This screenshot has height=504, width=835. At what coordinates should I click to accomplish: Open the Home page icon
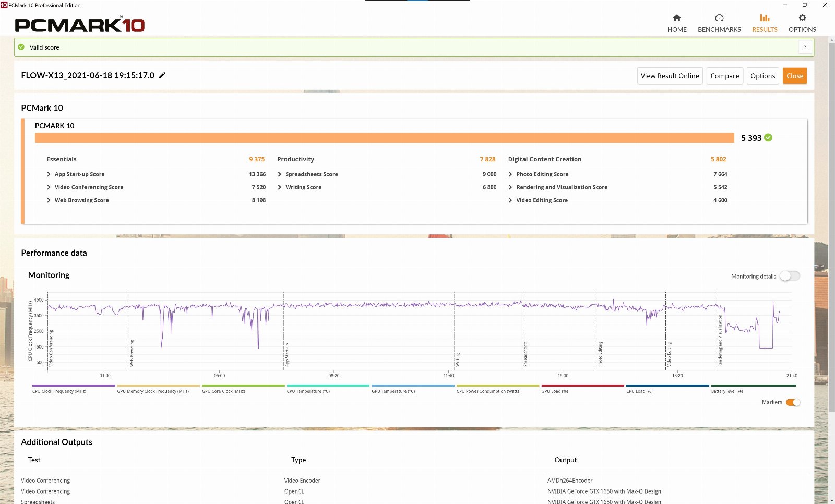pyautogui.click(x=677, y=18)
